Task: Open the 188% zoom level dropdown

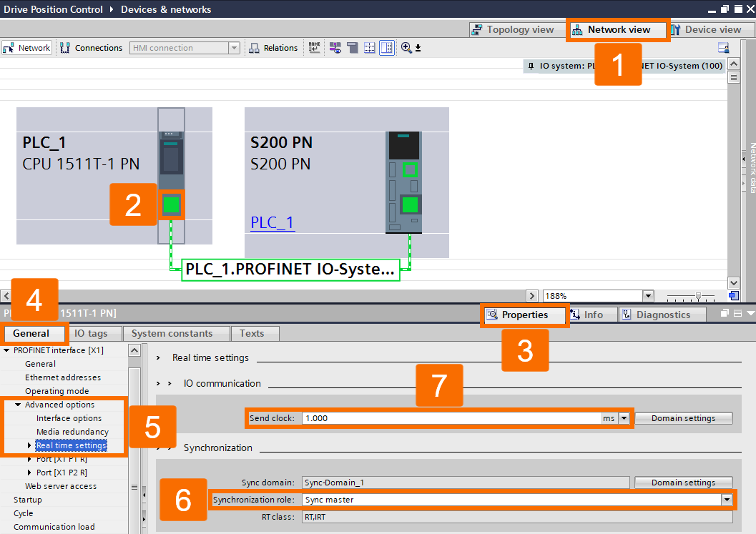Action: coord(647,295)
